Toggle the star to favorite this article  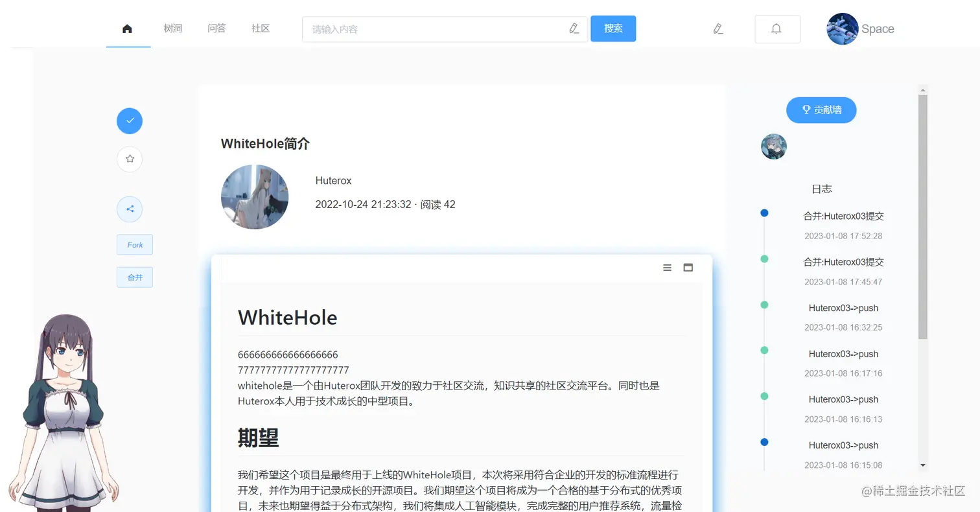tap(129, 159)
